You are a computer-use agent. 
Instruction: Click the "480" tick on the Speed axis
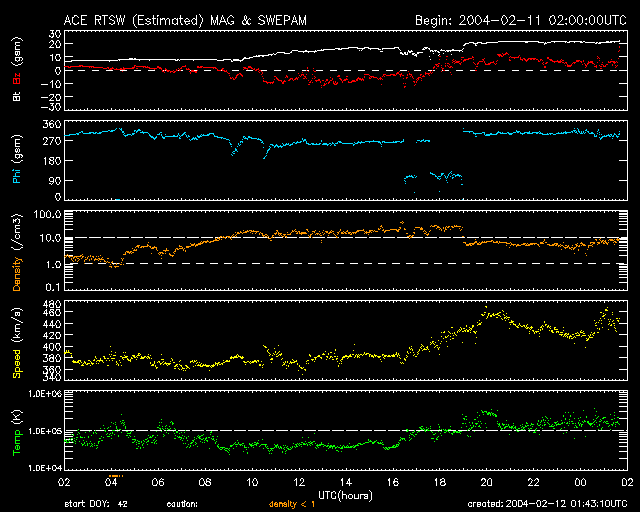(52, 304)
